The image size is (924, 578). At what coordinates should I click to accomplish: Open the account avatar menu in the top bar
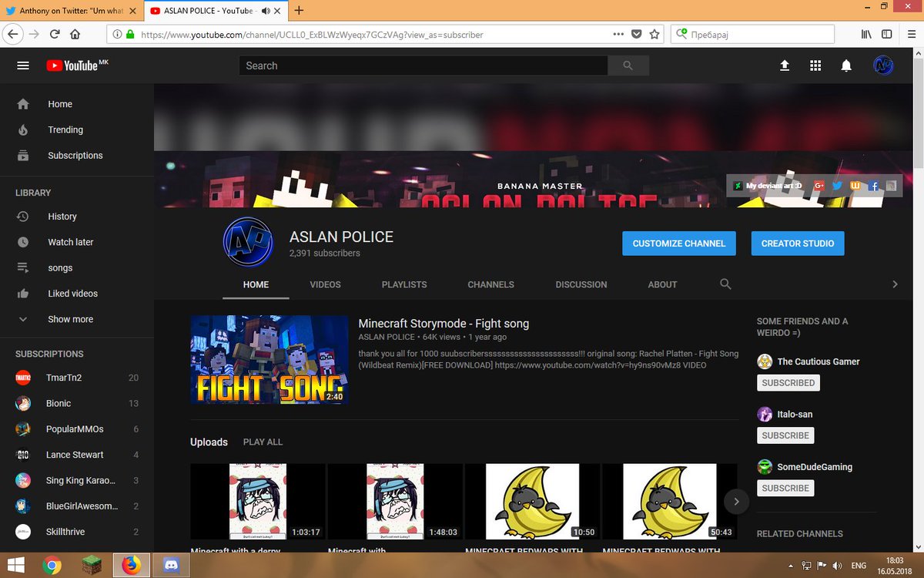pos(883,66)
